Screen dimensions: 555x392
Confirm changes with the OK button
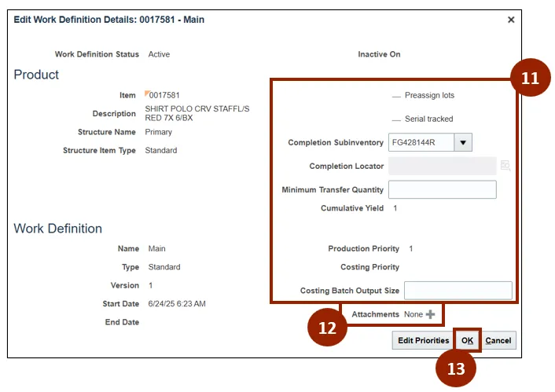467,340
